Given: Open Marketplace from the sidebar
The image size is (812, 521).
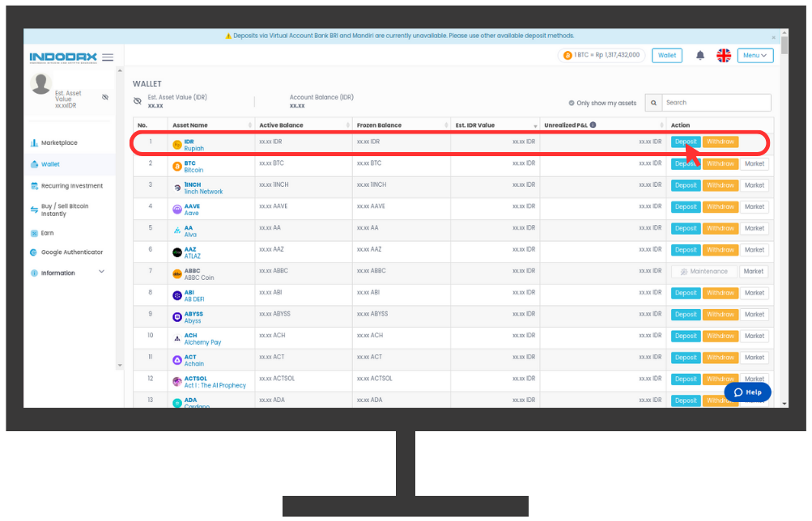Looking at the screenshot, I should click(x=59, y=143).
